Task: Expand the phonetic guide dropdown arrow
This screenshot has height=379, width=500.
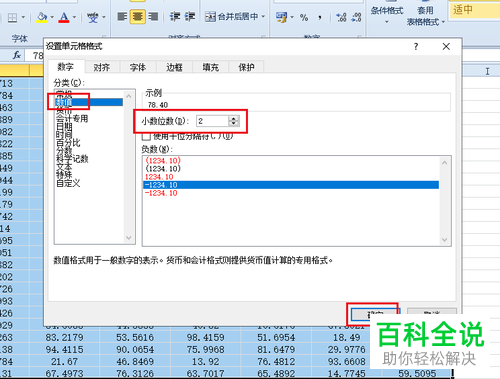Action: click(x=104, y=17)
